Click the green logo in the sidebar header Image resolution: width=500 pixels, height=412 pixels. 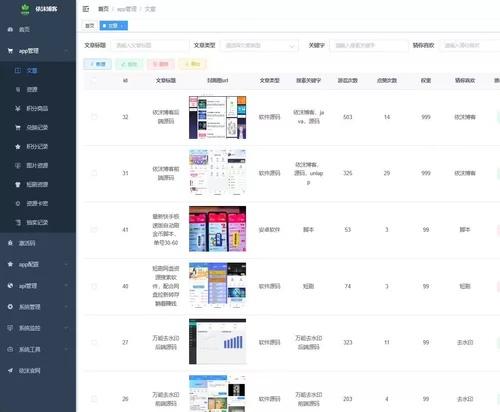[25, 9]
